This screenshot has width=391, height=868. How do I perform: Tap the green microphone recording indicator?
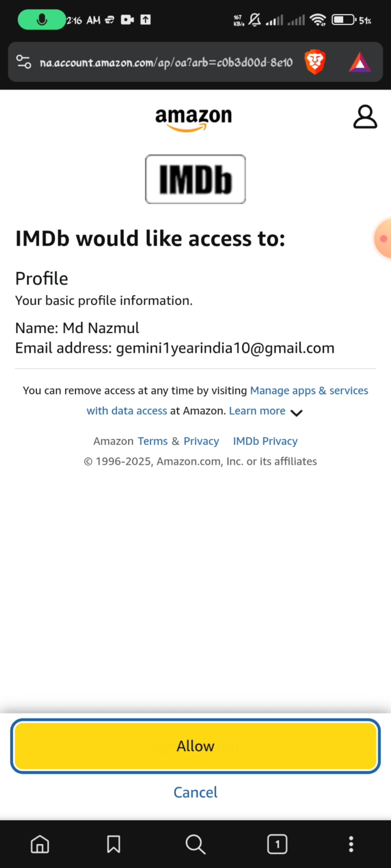pos(42,20)
